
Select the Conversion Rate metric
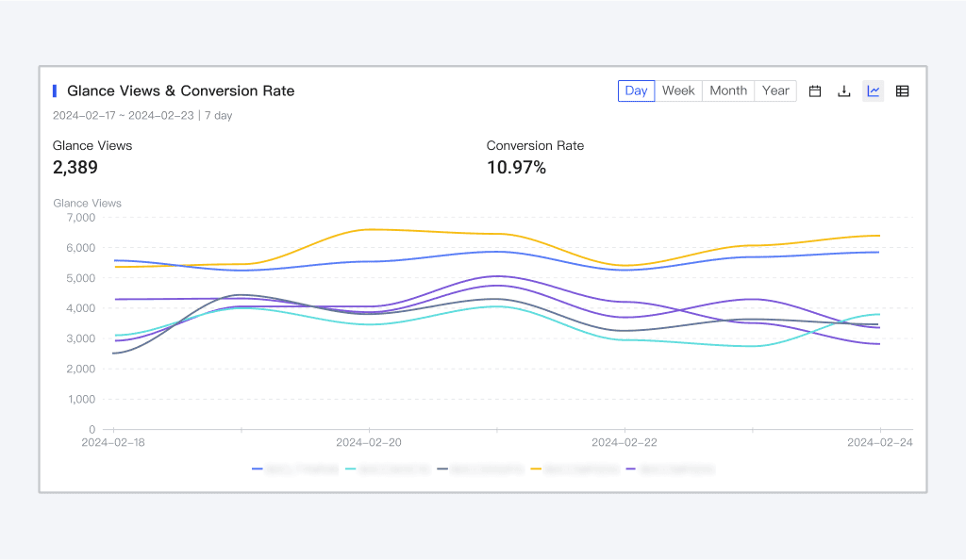(535, 145)
